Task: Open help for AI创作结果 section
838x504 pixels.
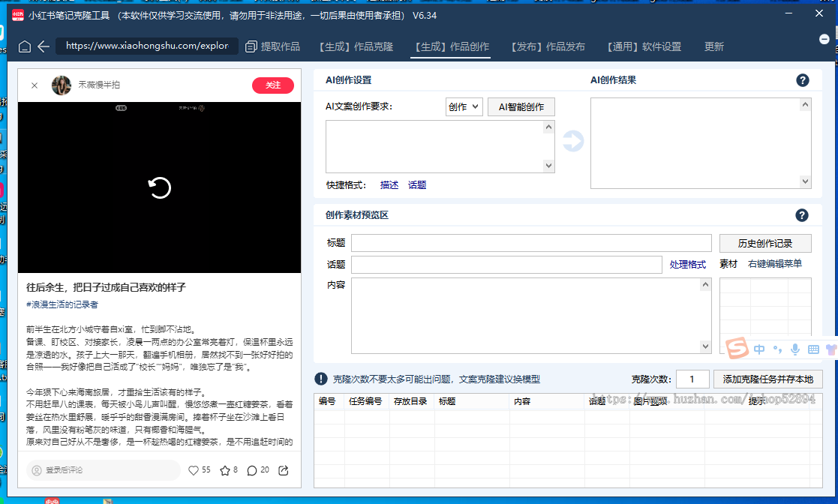Action: [x=802, y=80]
